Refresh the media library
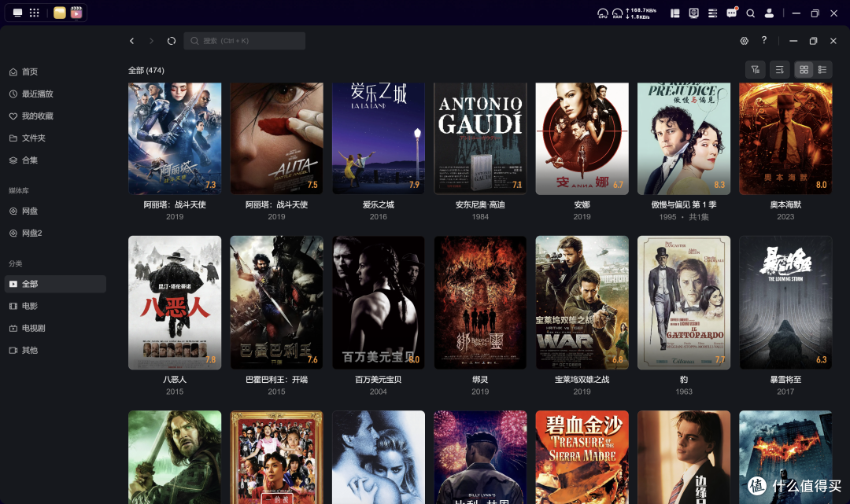The height and width of the screenshot is (504, 850). click(172, 41)
